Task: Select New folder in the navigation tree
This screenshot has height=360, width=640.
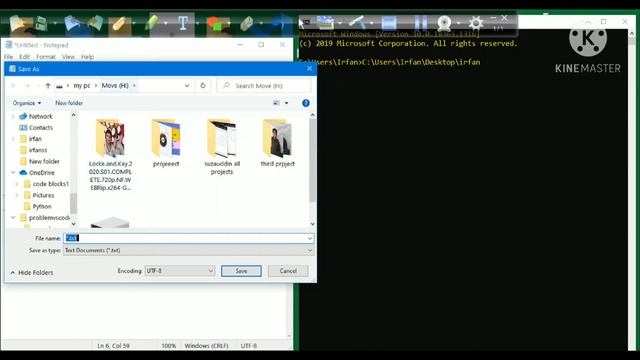Action: [x=44, y=162]
